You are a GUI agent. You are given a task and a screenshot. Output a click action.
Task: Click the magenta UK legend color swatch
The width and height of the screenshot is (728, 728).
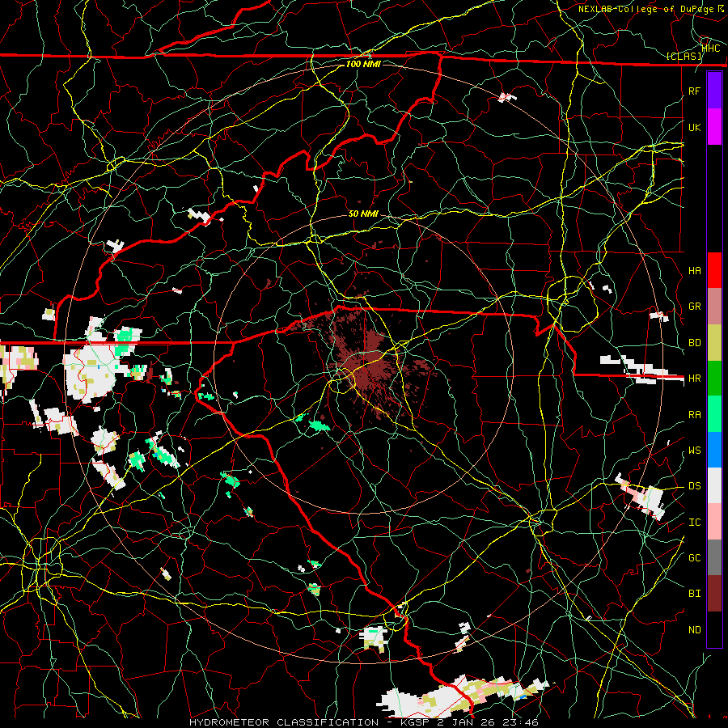pyautogui.click(x=714, y=127)
